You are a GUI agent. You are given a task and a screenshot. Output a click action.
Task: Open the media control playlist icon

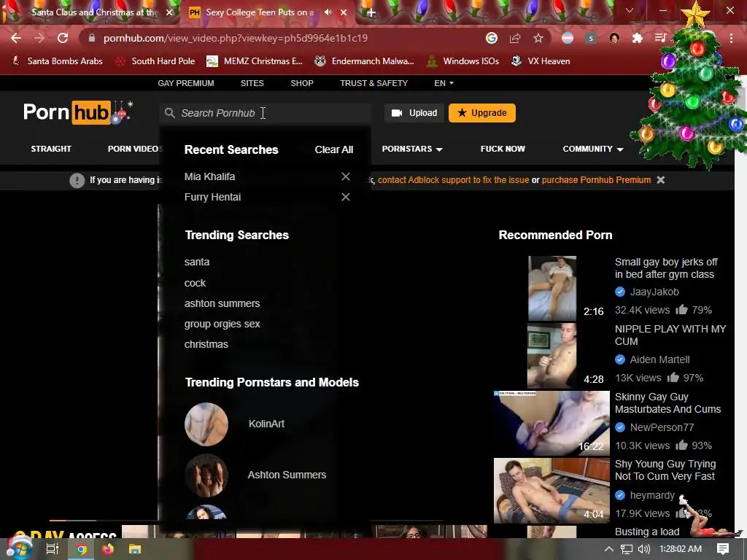[660, 38]
